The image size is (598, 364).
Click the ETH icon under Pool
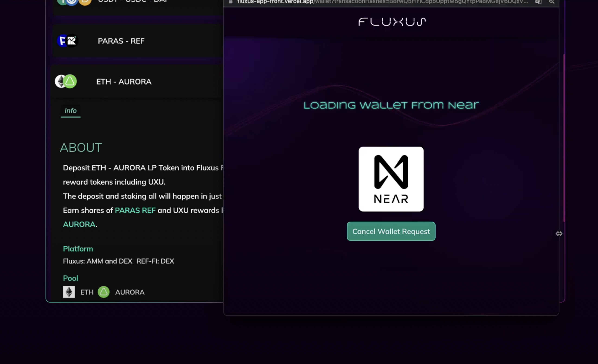click(x=69, y=292)
